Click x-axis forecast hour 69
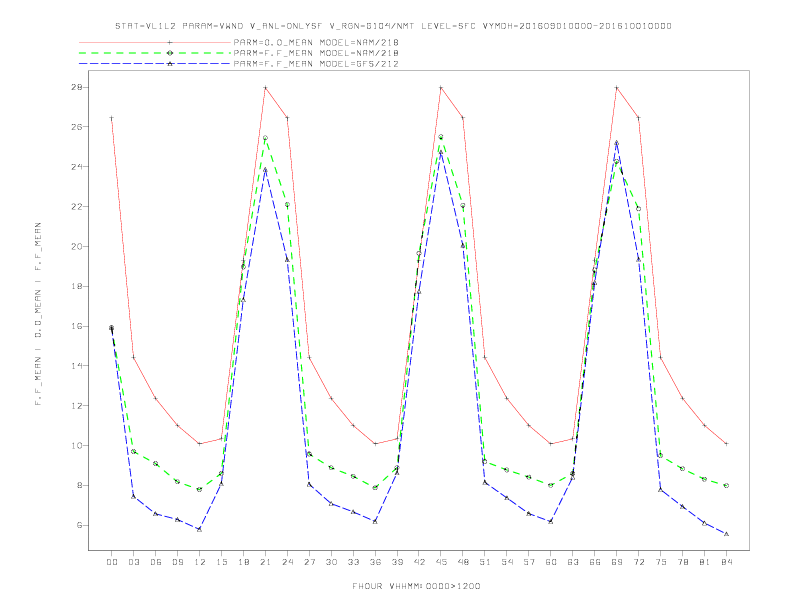Image resolution: width=792 pixels, height=612 pixels. click(x=617, y=562)
